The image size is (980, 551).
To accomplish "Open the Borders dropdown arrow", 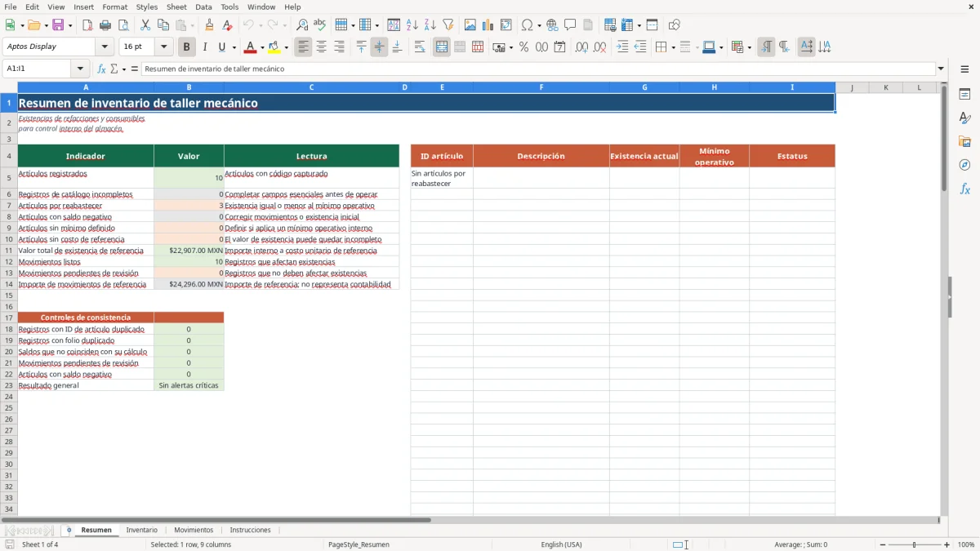I will click(x=672, y=47).
